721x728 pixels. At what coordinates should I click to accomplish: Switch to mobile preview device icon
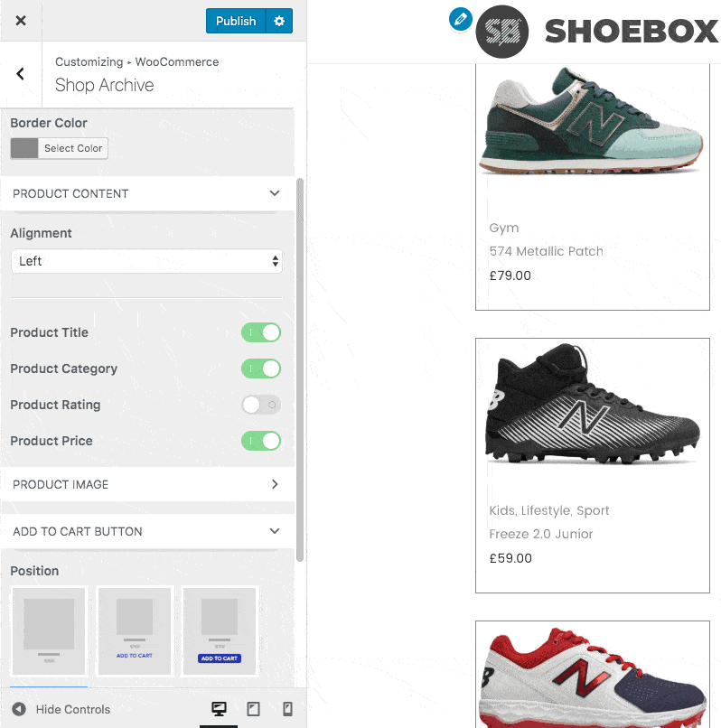tap(287, 709)
